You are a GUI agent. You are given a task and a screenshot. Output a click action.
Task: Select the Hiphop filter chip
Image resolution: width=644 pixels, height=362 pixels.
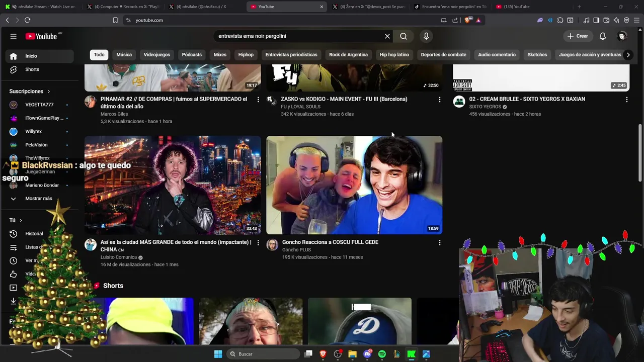coord(246,55)
